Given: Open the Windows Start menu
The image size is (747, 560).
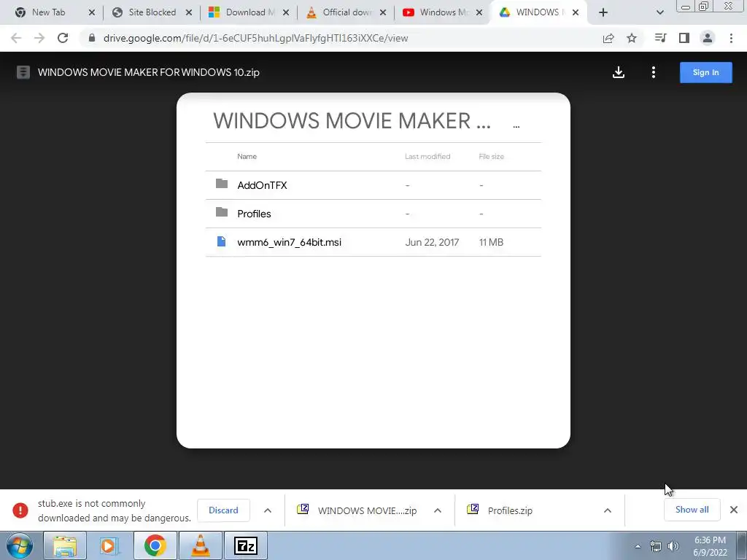Looking at the screenshot, I should coord(20,545).
